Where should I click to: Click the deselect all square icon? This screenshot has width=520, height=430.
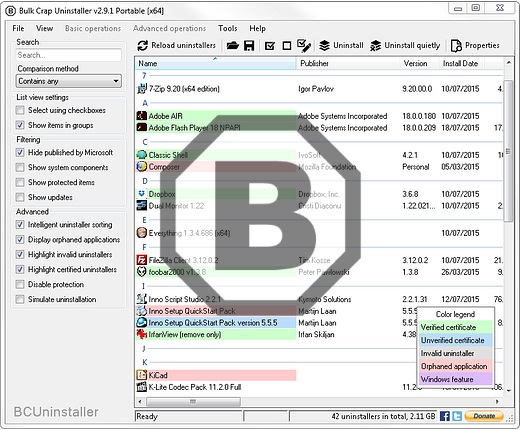pyautogui.click(x=287, y=46)
